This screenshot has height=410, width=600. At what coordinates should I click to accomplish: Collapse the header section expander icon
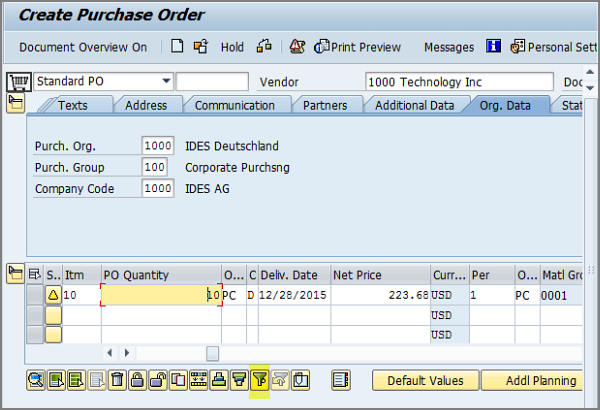(x=15, y=103)
